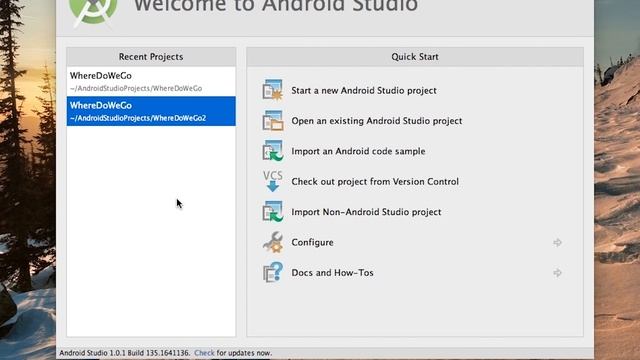Start a new Android Studio project

(364, 90)
